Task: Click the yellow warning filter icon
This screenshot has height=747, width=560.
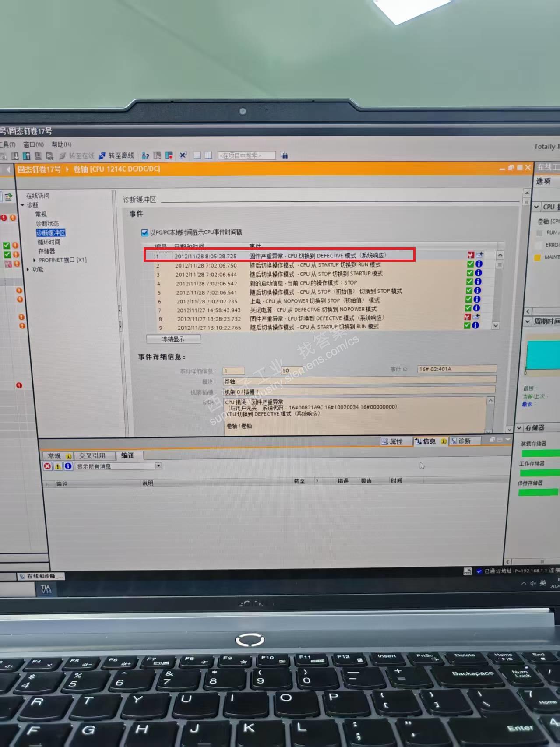Action: 58,466
